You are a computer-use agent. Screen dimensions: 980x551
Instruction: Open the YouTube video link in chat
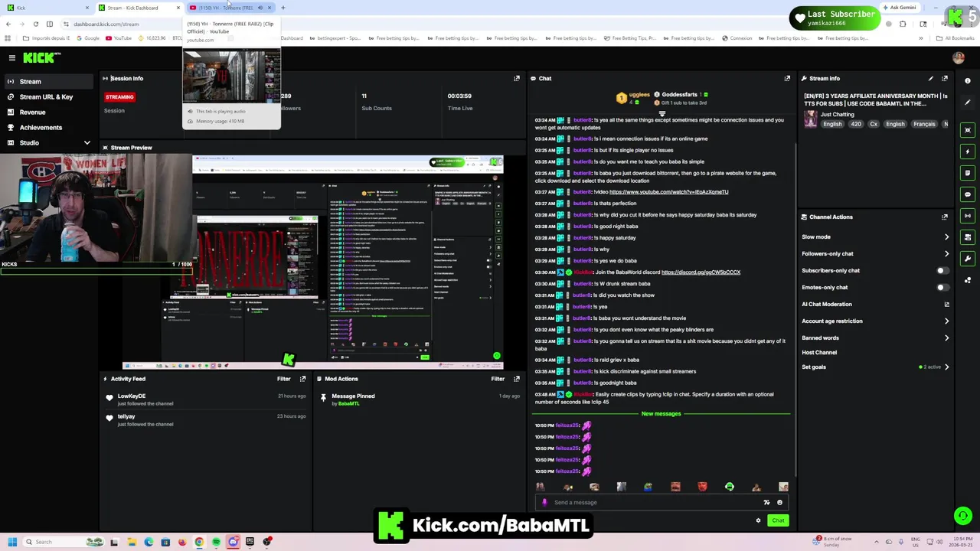point(668,192)
